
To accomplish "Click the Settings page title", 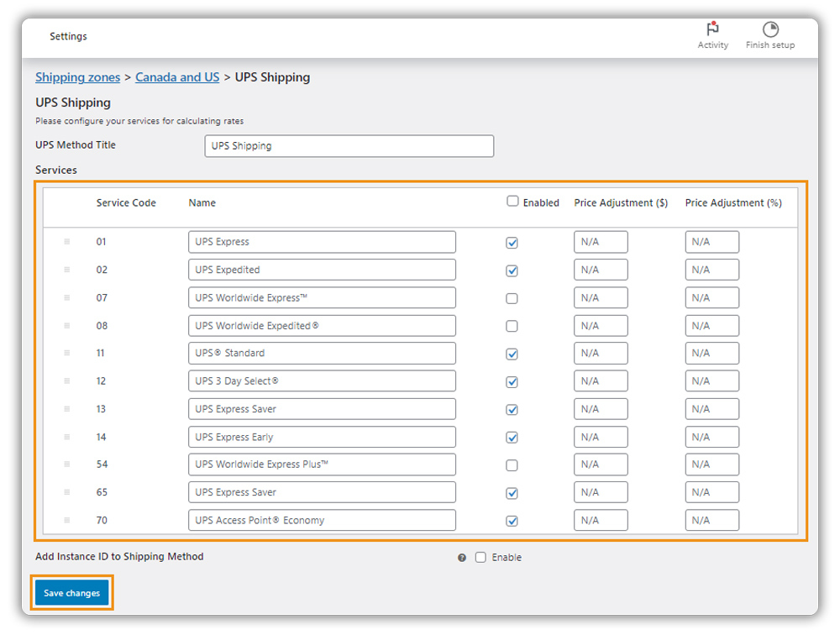I will coord(68,36).
